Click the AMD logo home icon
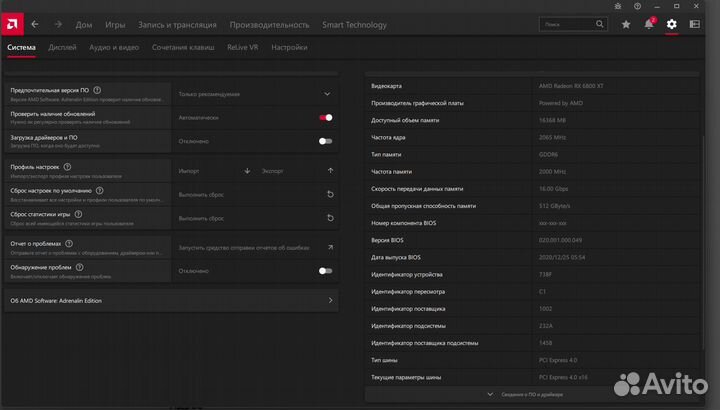Screen dimensions: 720x410 pyautogui.click(x=11, y=23)
